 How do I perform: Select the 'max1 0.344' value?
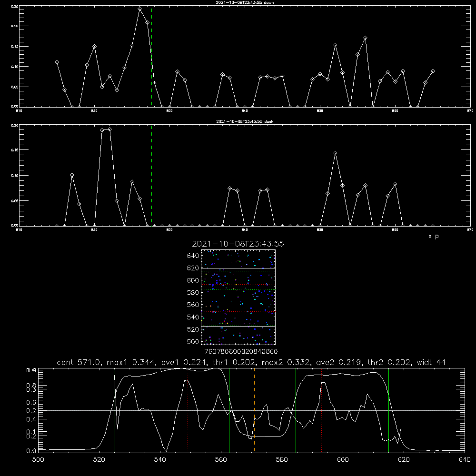click(x=131, y=362)
